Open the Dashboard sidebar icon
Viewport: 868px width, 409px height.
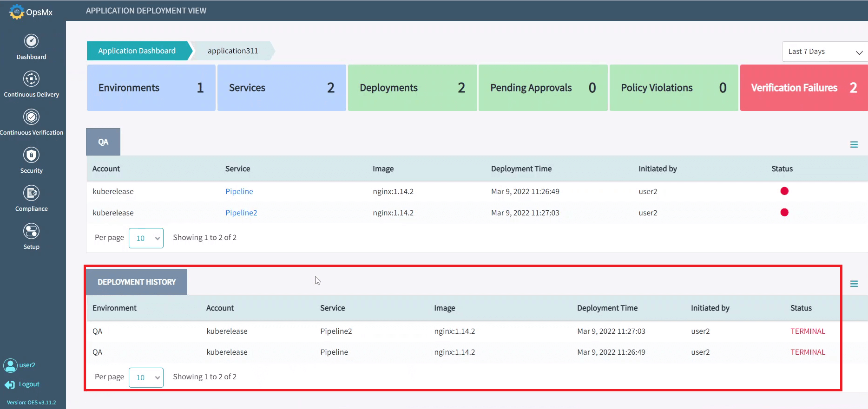(31, 41)
